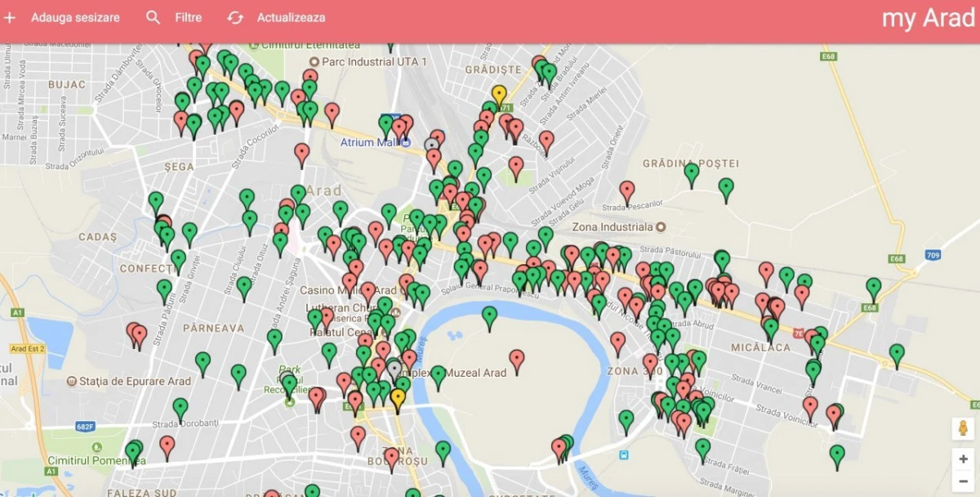Click the Parc Industrial UTA 1 marker
980x497 pixels.
[x=314, y=62]
